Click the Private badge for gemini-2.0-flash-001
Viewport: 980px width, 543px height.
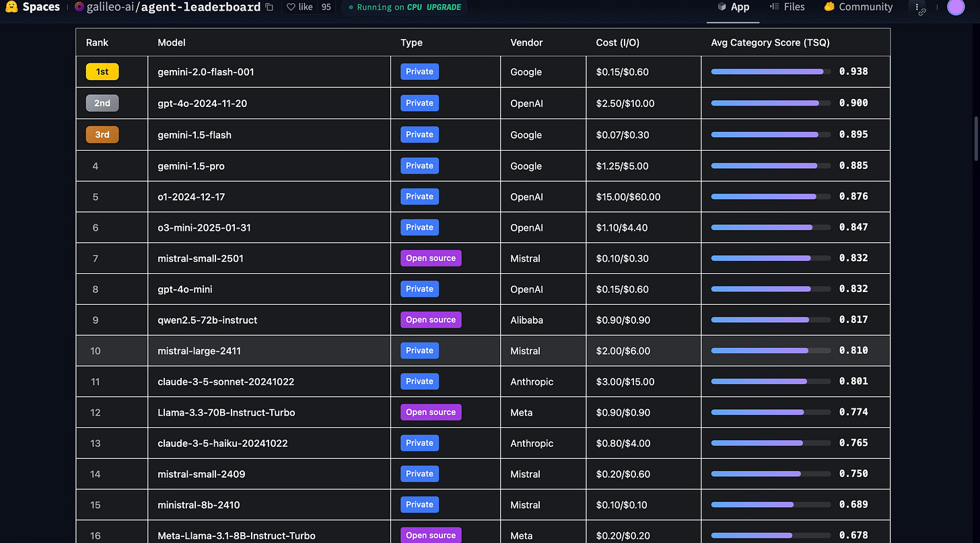(419, 72)
